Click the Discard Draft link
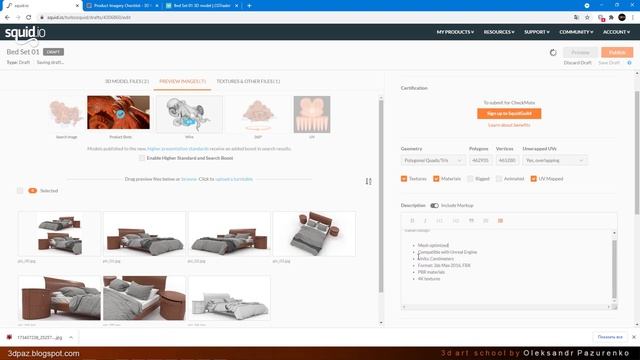The width and height of the screenshot is (640, 360). [x=578, y=63]
